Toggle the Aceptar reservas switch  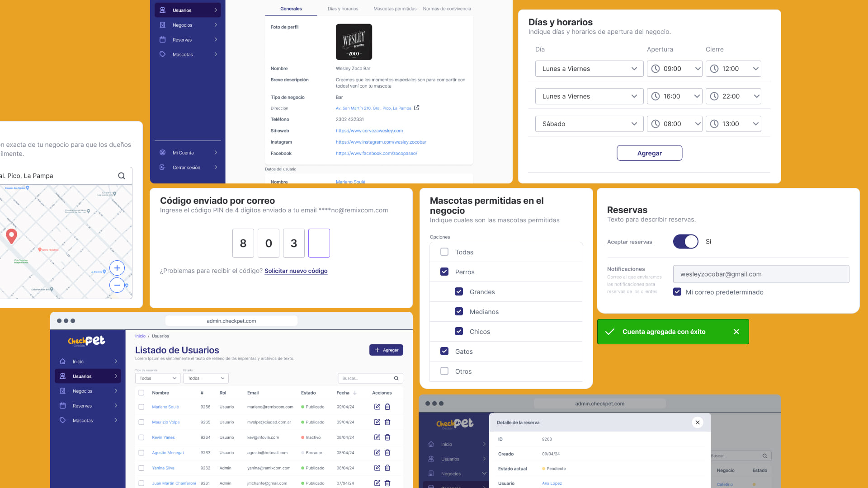(x=686, y=242)
